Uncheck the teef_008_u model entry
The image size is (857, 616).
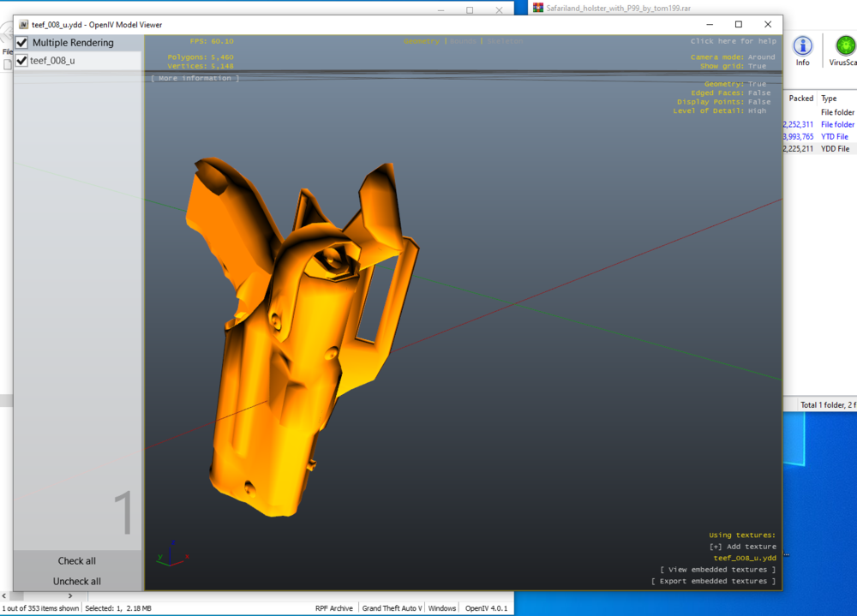[21, 60]
